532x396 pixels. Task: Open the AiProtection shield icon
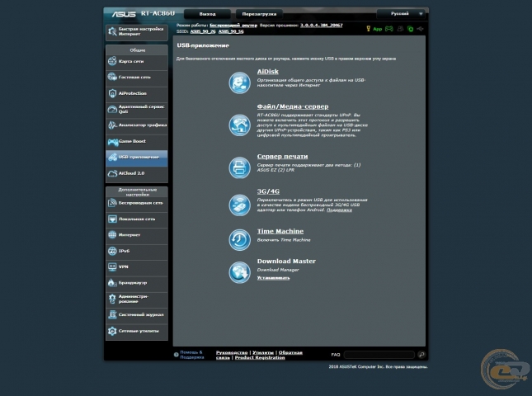coord(112,93)
